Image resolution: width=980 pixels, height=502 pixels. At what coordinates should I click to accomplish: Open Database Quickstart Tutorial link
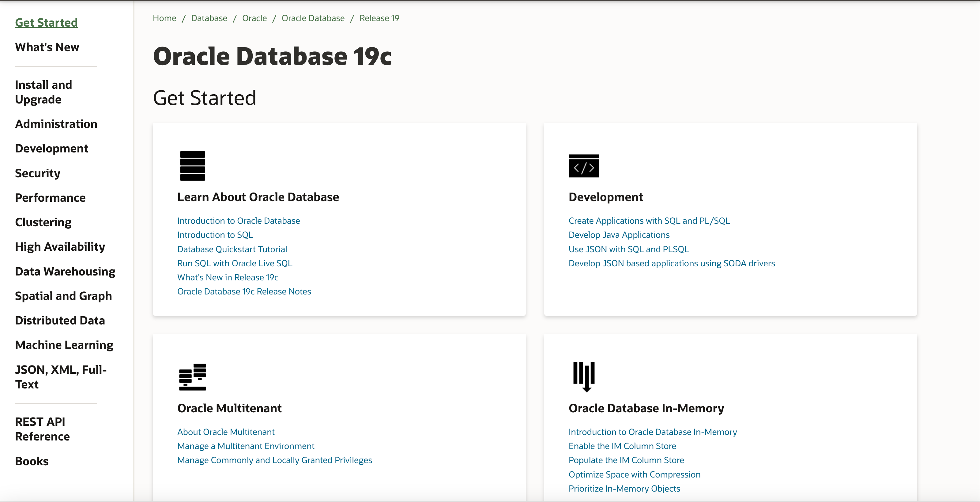pos(232,249)
